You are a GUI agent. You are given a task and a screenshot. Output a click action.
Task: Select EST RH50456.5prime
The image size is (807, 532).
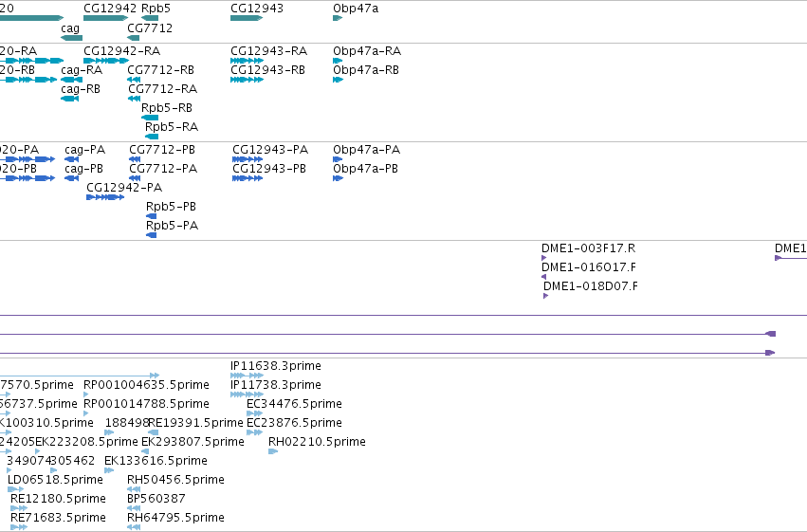pyautogui.click(x=175, y=480)
